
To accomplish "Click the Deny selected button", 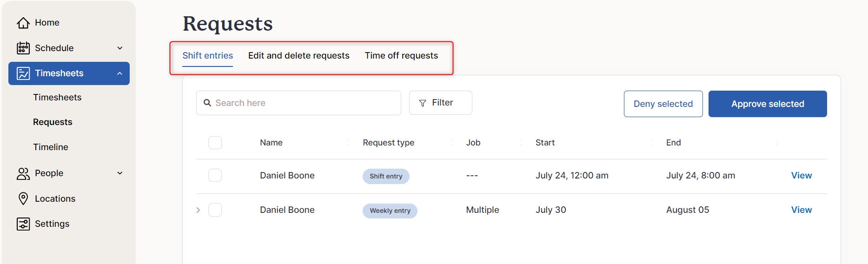I will click(x=663, y=104).
